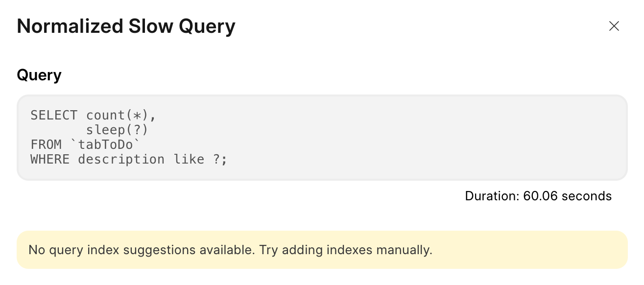Click the sleep(?) call in the query
This screenshot has width=644, height=285.
click(x=117, y=130)
